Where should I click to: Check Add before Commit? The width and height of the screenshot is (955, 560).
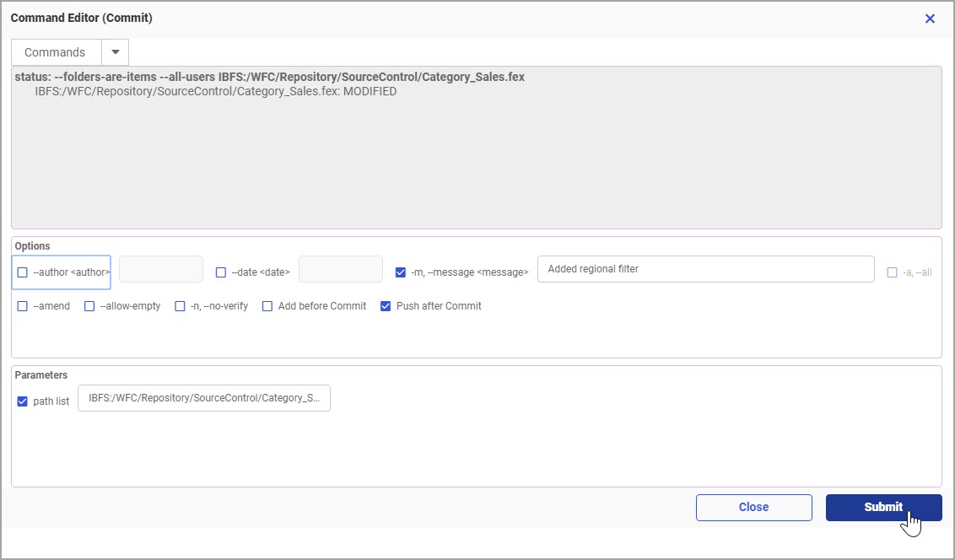(x=267, y=306)
